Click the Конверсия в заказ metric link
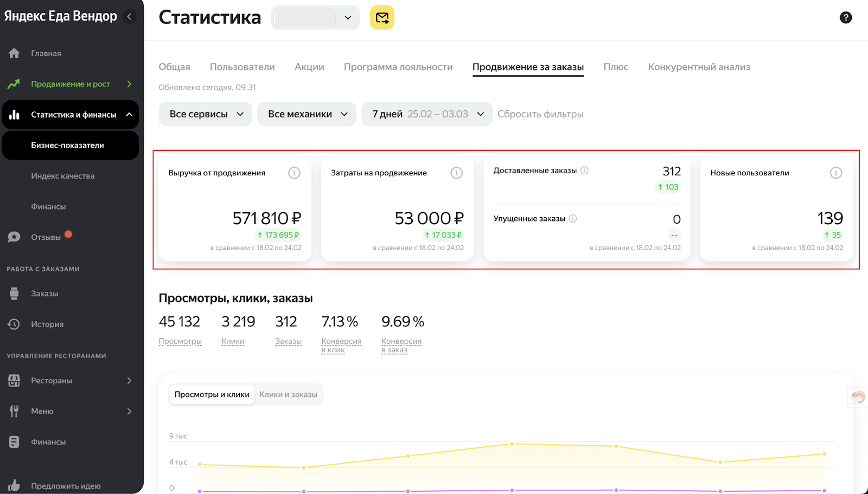Viewport: 868px width, 494px height. pyautogui.click(x=401, y=345)
